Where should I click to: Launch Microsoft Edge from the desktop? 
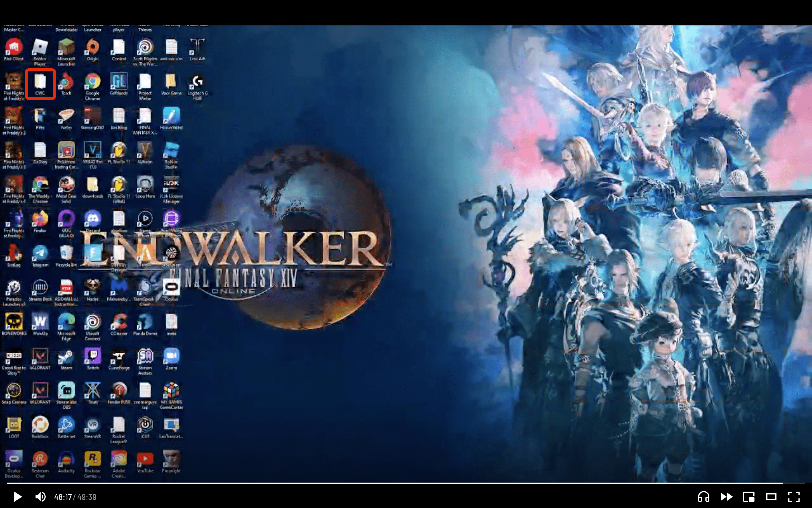pyautogui.click(x=66, y=327)
